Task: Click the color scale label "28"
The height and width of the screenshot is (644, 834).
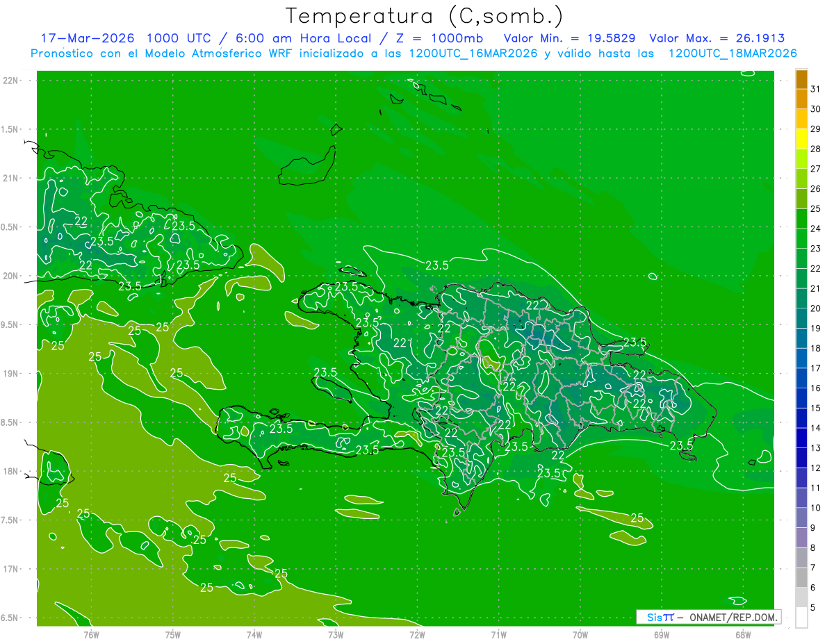Action: 816,149
